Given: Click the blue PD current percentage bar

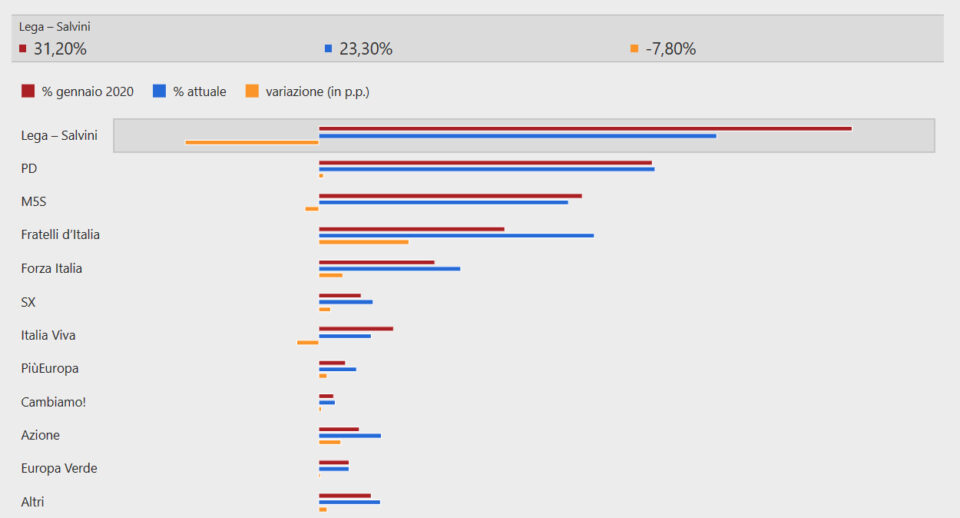Looking at the screenshot, I should tap(487, 169).
